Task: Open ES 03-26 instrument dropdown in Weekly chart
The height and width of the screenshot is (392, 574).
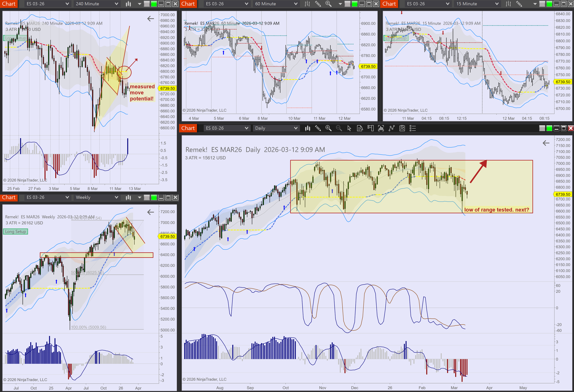Action: click(x=67, y=197)
